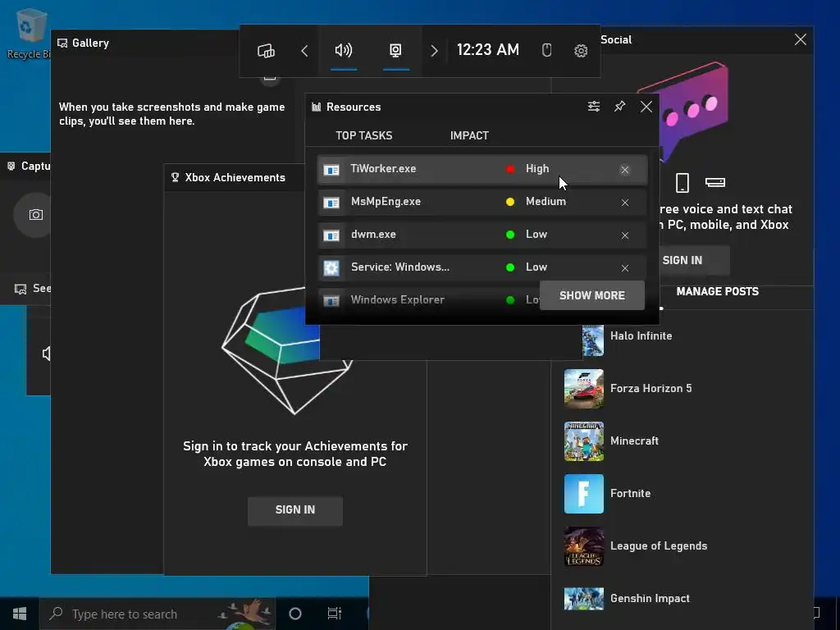Sort by TOP TASKS column header
Viewport: 840px width, 630px height.
click(363, 135)
